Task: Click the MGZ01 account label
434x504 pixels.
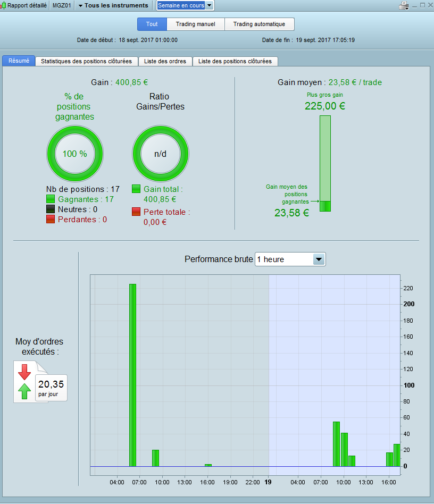Action: coord(62,5)
